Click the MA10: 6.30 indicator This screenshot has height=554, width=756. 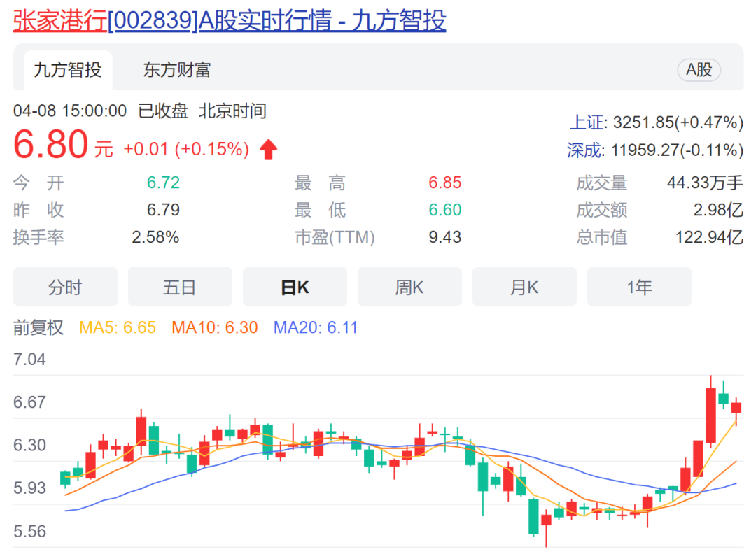215,327
